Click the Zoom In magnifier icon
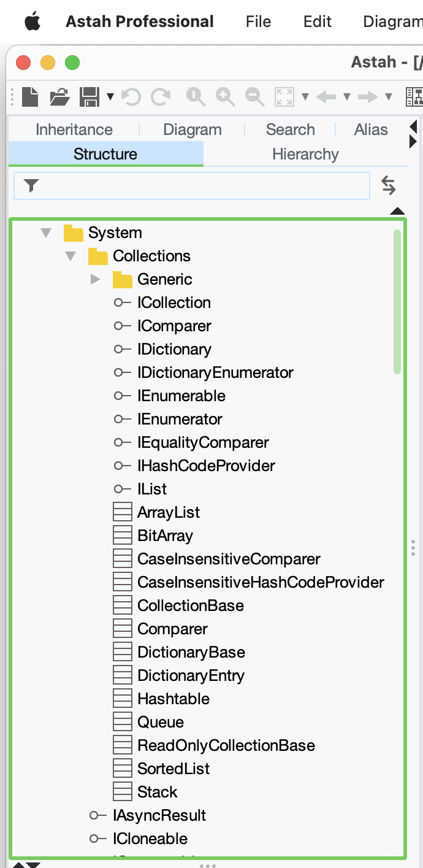Image resolution: width=423 pixels, height=868 pixels. coord(225,97)
